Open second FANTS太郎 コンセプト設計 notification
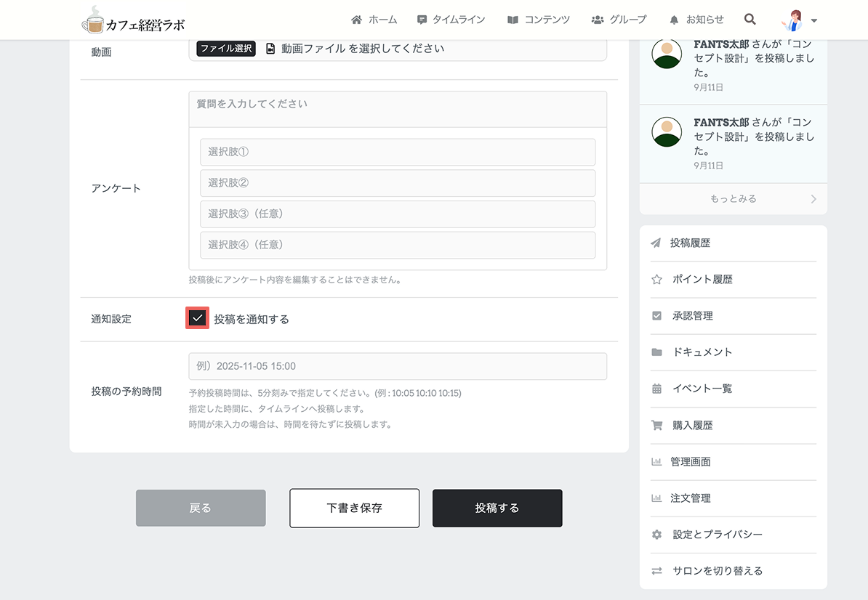 pos(733,144)
